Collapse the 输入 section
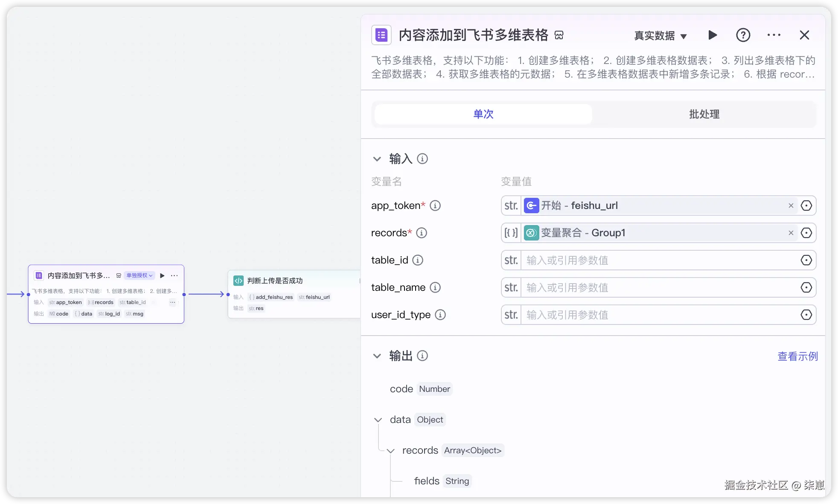Image resolution: width=838 pixels, height=504 pixels. 377,159
